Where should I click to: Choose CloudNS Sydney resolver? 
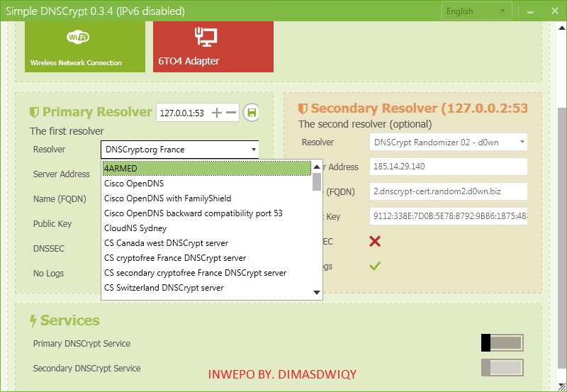click(x=207, y=228)
